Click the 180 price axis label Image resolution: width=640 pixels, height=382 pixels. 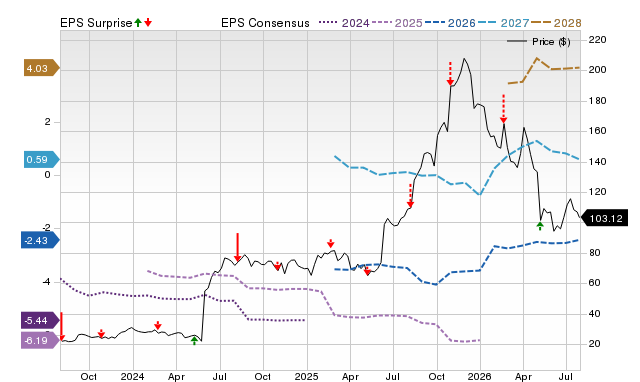click(x=598, y=101)
